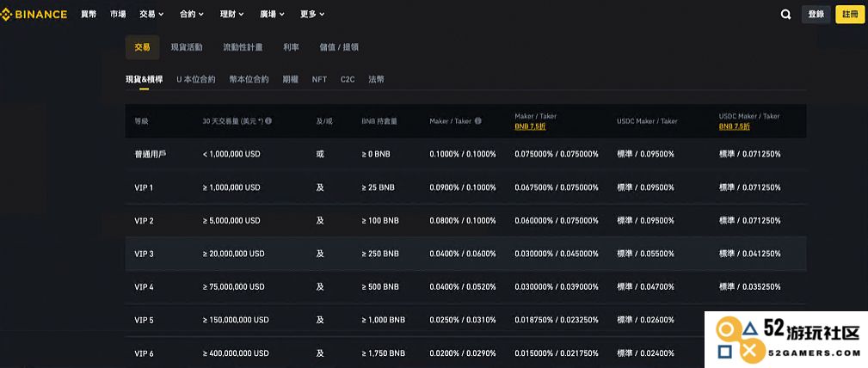868x368 pixels.
Task: Switch to the 流動性計畫 tab
Action: coord(243,47)
